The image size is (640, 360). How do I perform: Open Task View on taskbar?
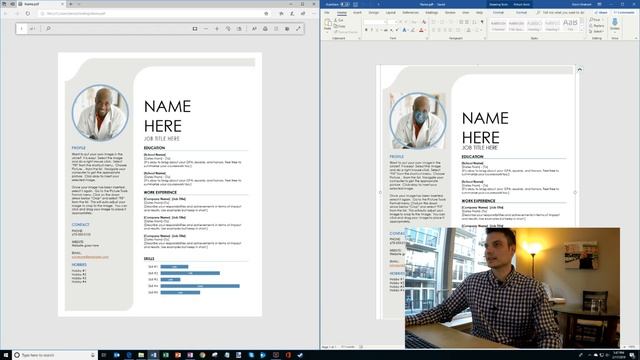[104, 355]
